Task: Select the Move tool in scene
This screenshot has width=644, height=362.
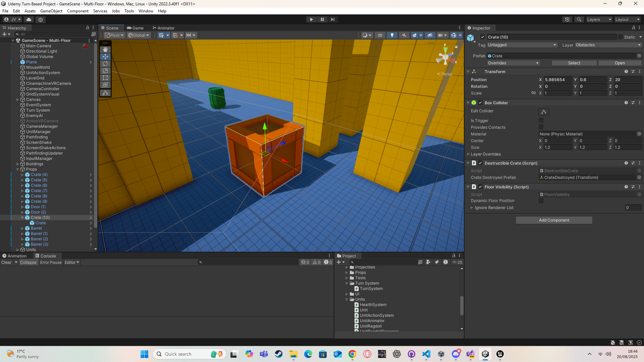Action: coord(105,57)
